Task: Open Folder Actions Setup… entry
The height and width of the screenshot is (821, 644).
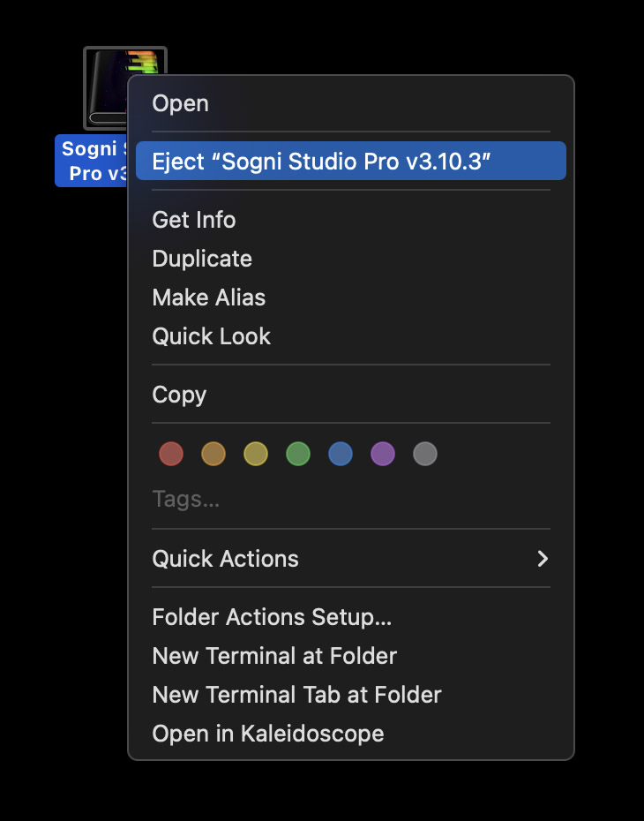Action: click(x=272, y=617)
